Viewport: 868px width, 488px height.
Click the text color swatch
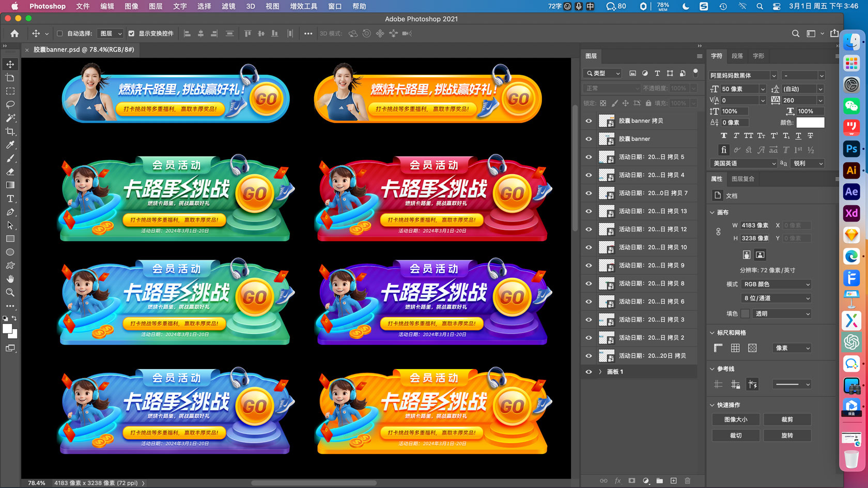click(x=810, y=123)
